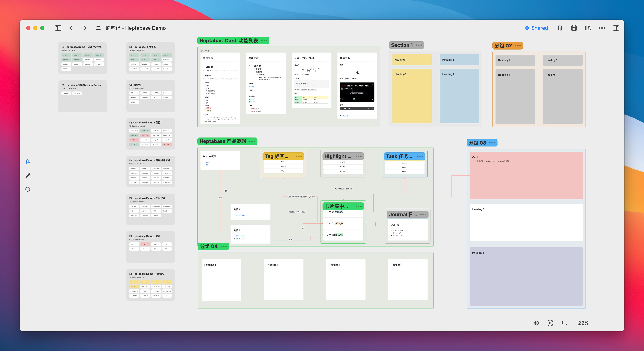Screen dimensions: 644x351
Task: Seek the audio player progress bar
Action: tap(359, 108)
